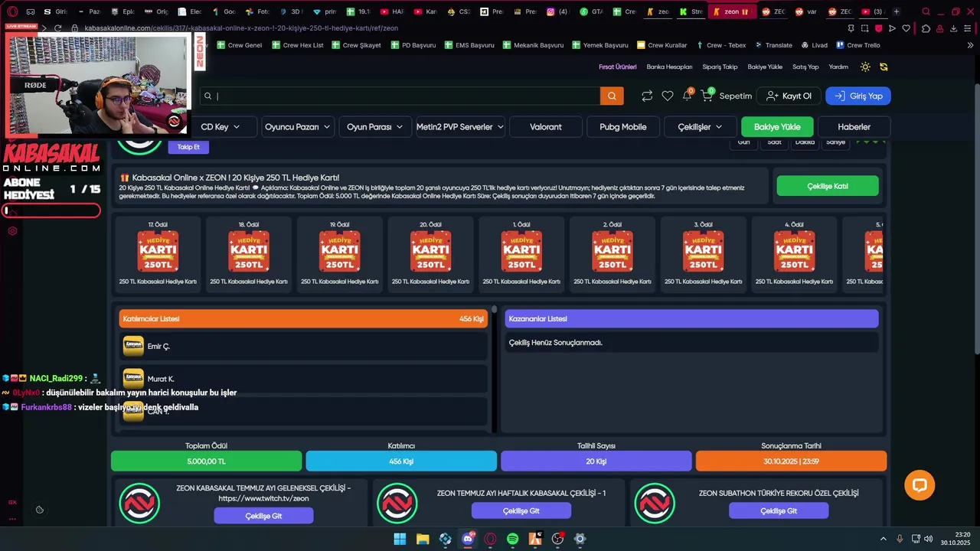Expand the Oyun Parası dropdown
Image resolution: width=980 pixels, height=551 pixels.
point(375,127)
